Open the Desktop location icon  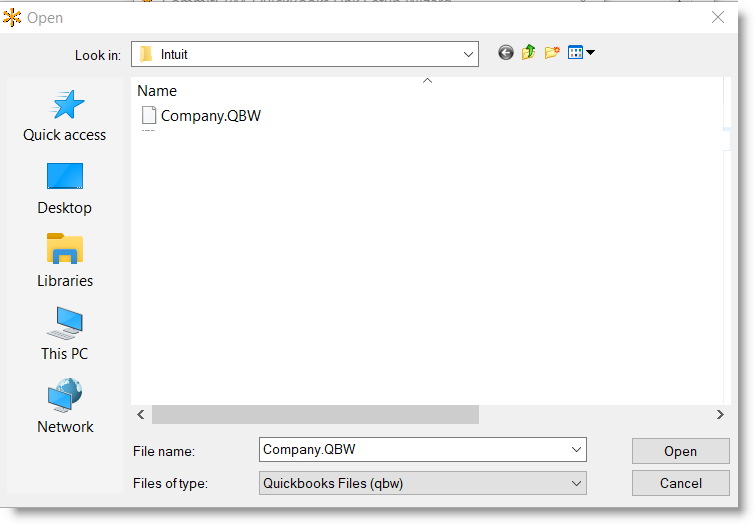pyautogui.click(x=65, y=177)
